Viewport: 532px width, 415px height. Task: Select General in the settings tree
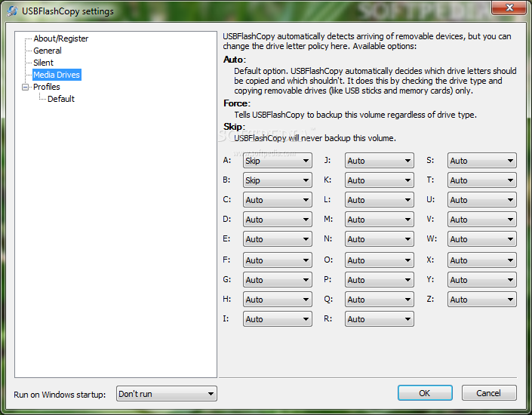pos(48,51)
